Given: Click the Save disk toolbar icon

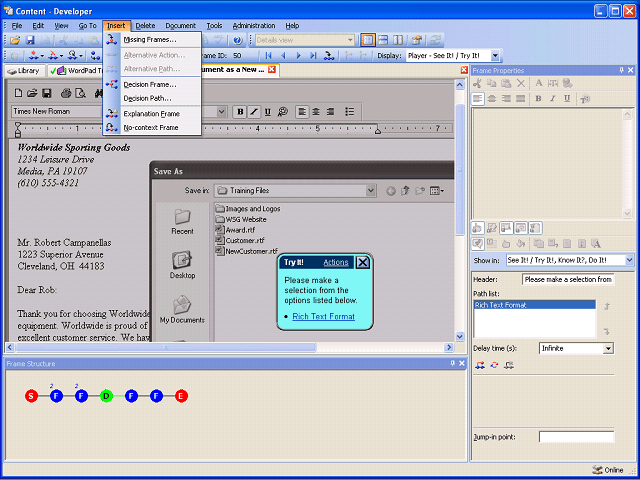Looking at the screenshot, I should click(x=30, y=40).
